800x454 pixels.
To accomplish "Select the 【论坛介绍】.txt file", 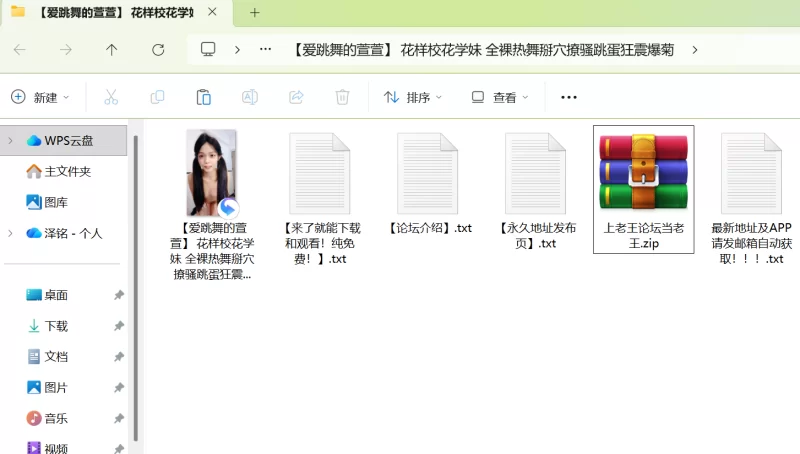I will 428,183.
